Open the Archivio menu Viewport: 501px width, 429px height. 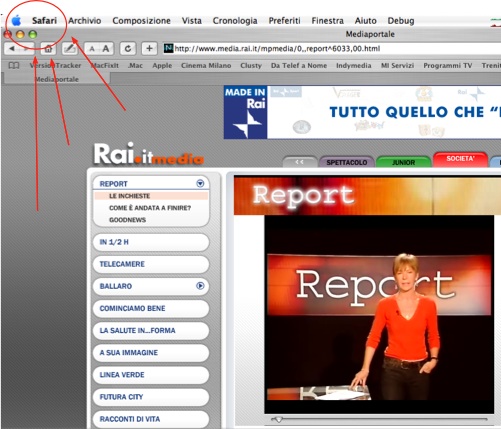[x=85, y=21]
